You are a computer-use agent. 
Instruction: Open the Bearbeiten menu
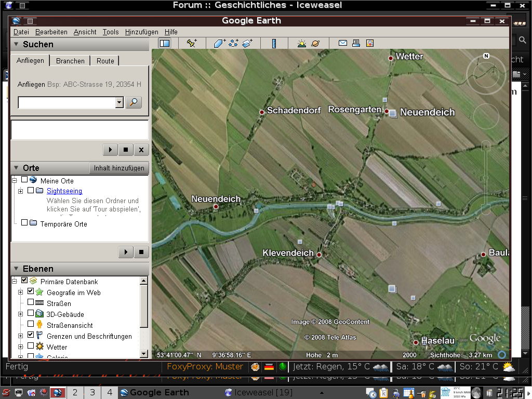pyautogui.click(x=51, y=32)
